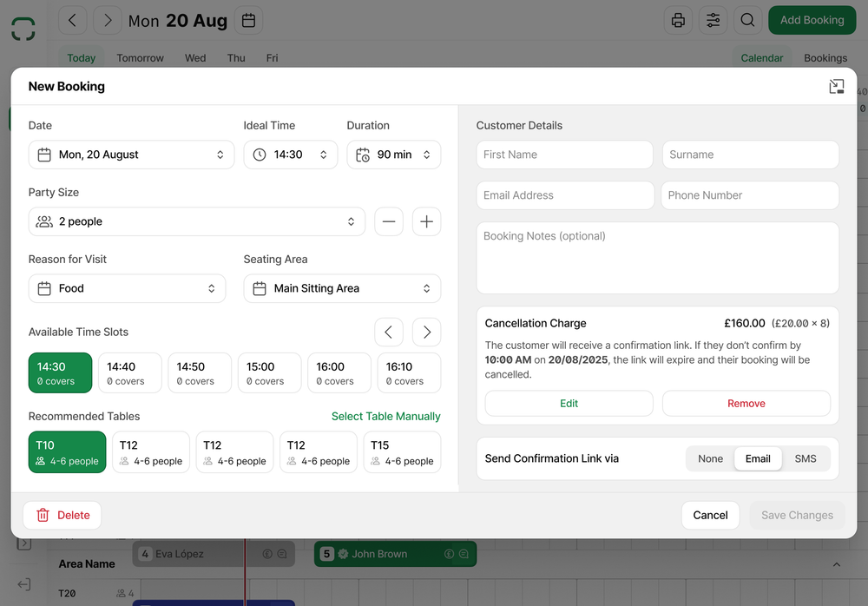The height and width of the screenshot is (606, 868).
Task: Select the 15:00 time slot
Action: 269,372
